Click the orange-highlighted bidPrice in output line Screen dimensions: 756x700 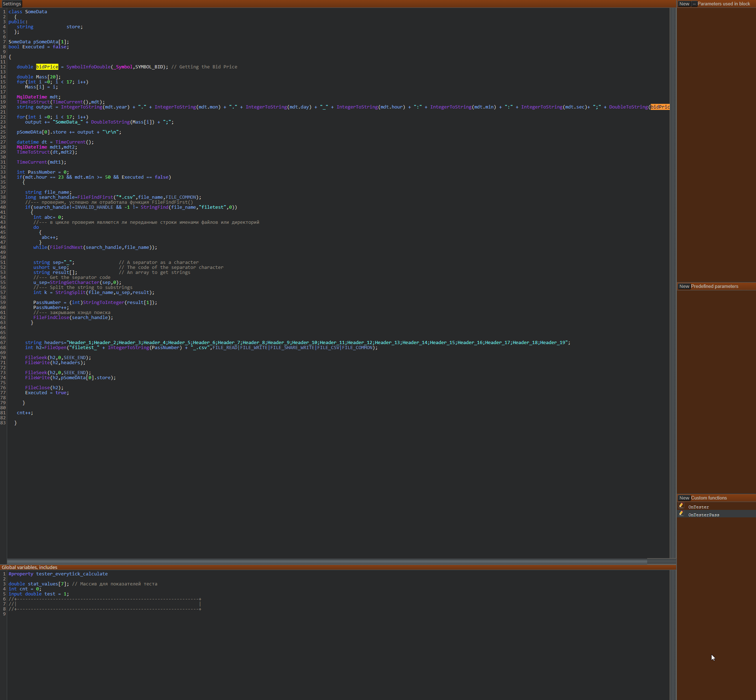point(660,107)
